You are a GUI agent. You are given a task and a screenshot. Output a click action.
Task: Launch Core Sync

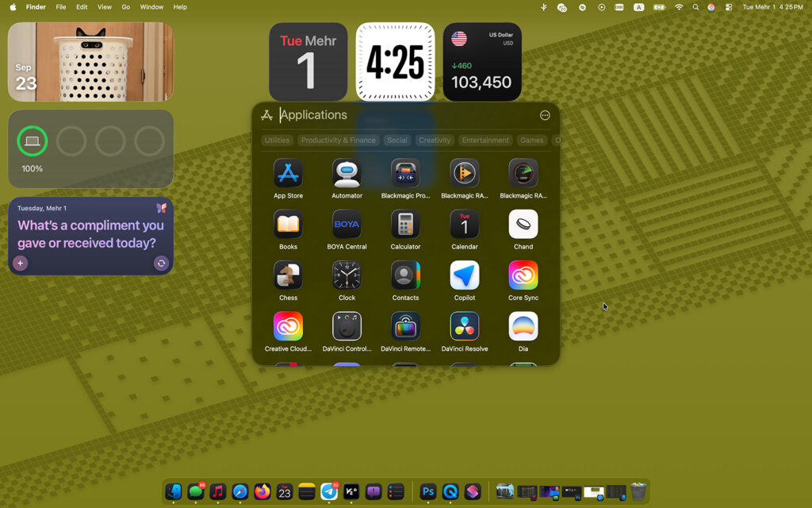pyautogui.click(x=523, y=275)
